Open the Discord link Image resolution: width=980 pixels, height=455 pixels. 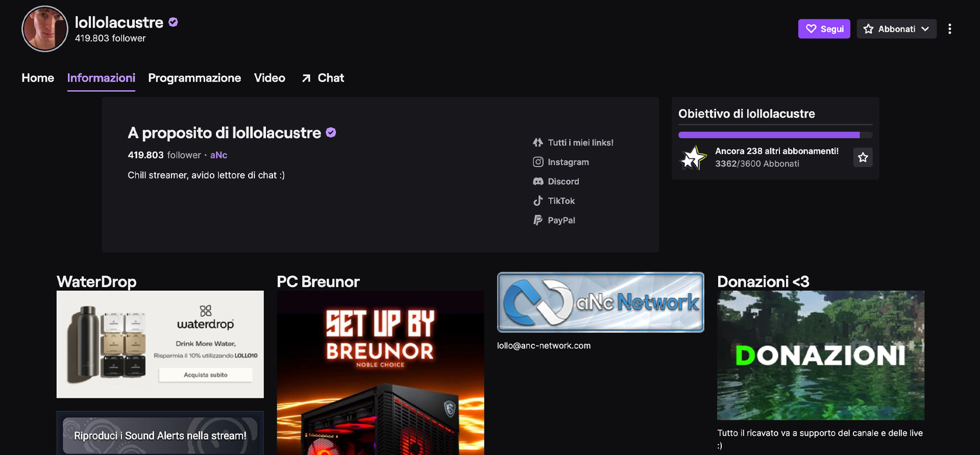point(556,182)
